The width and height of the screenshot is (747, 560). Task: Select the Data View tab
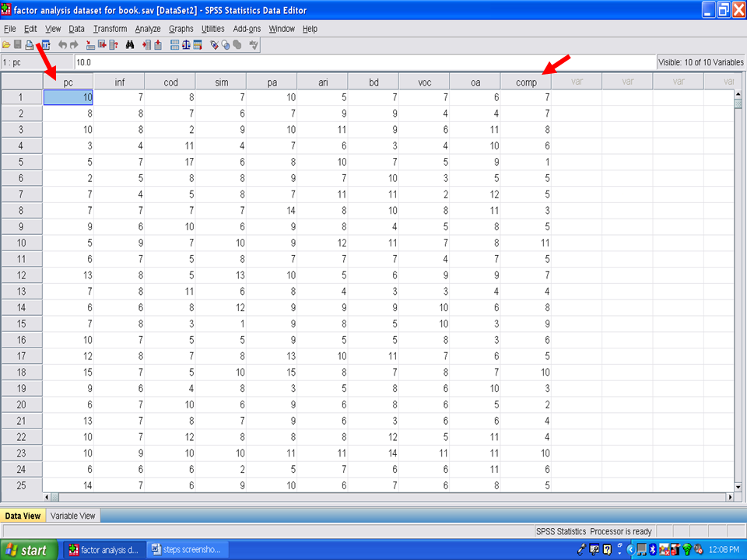click(x=23, y=516)
